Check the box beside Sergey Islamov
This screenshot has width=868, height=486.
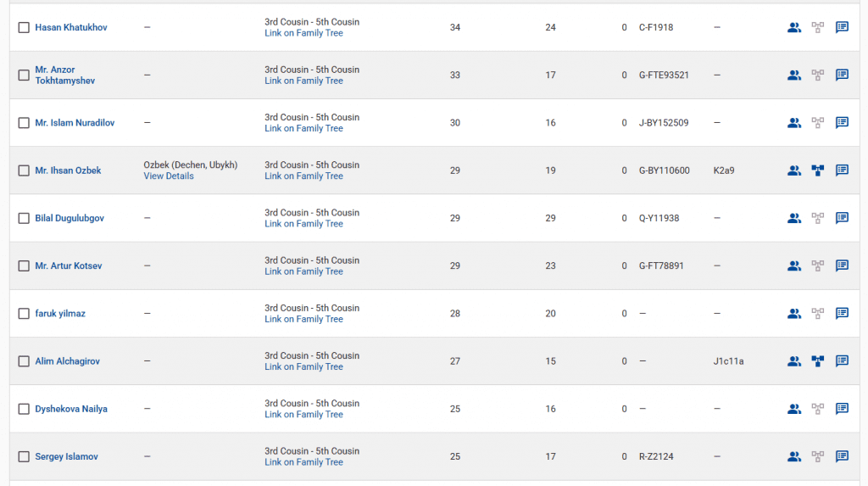(x=24, y=457)
